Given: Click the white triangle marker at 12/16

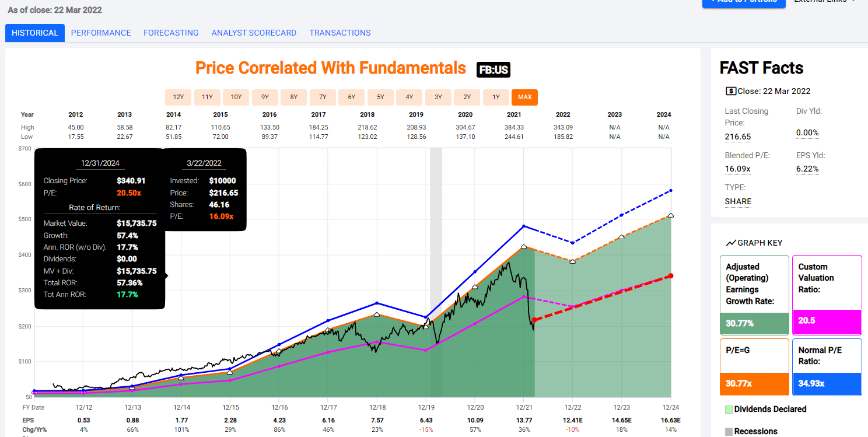Looking at the screenshot, I should pyautogui.click(x=279, y=351).
